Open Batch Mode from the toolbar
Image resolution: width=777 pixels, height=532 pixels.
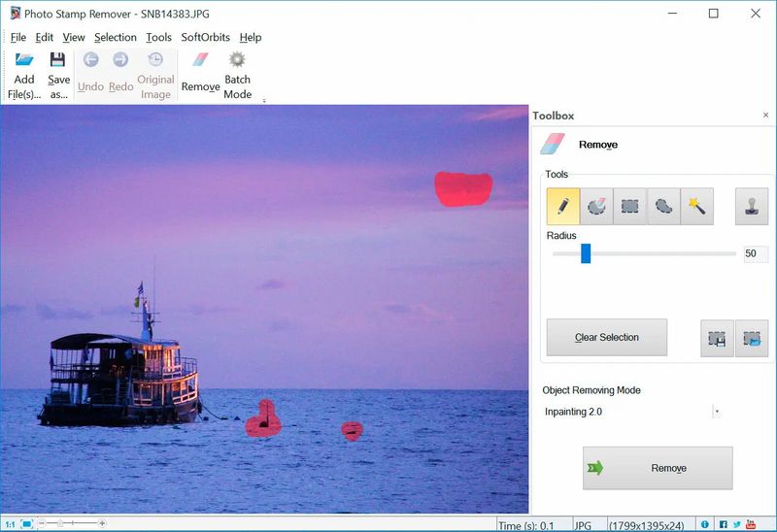(237, 75)
